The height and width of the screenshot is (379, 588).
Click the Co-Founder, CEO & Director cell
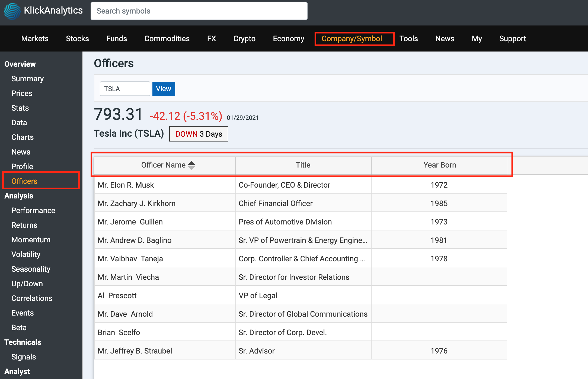point(303,185)
